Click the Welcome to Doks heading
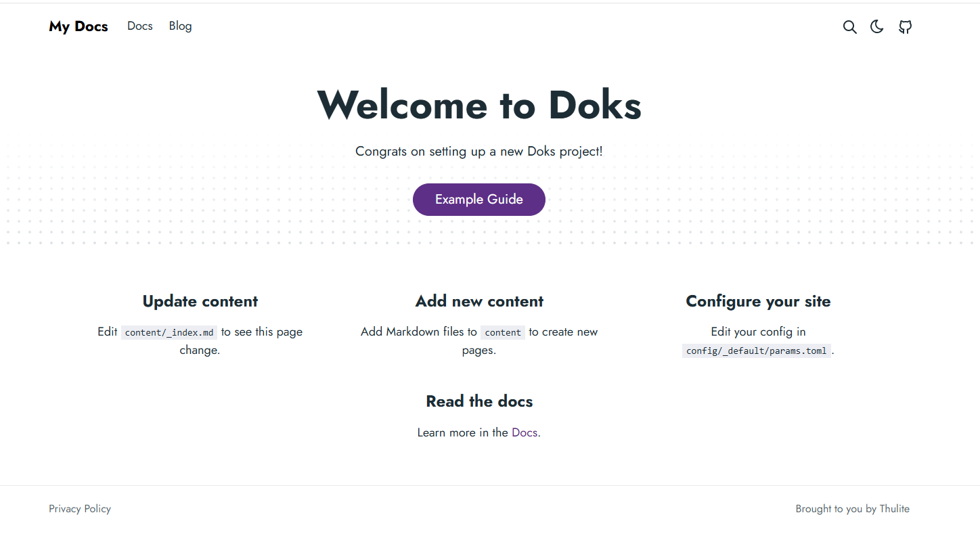This screenshot has width=980, height=540. pos(479,105)
